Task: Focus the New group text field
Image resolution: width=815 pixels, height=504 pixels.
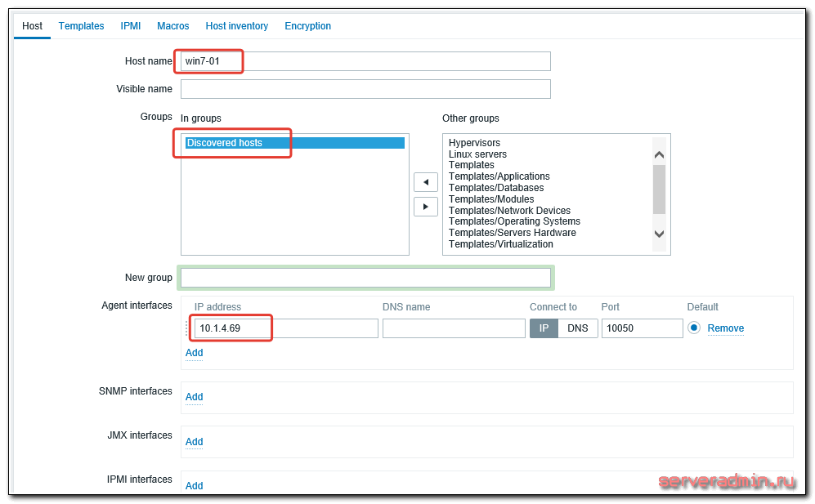Action: click(x=365, y=278)
